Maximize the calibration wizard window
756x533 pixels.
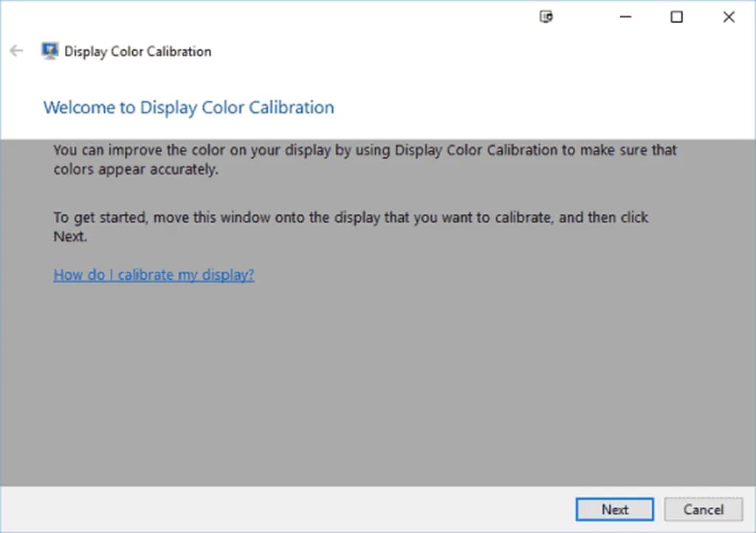point(676,17)
